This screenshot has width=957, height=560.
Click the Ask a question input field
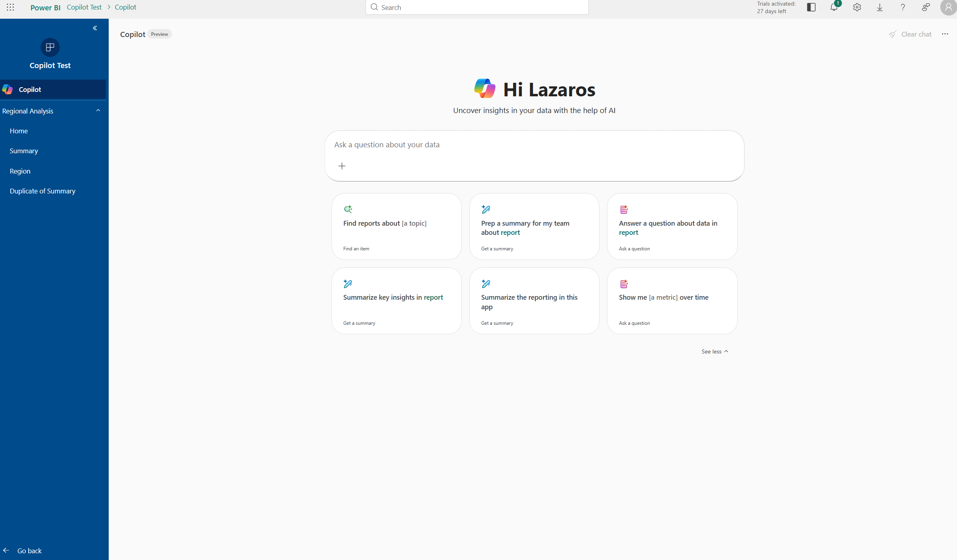click(533, 145)
